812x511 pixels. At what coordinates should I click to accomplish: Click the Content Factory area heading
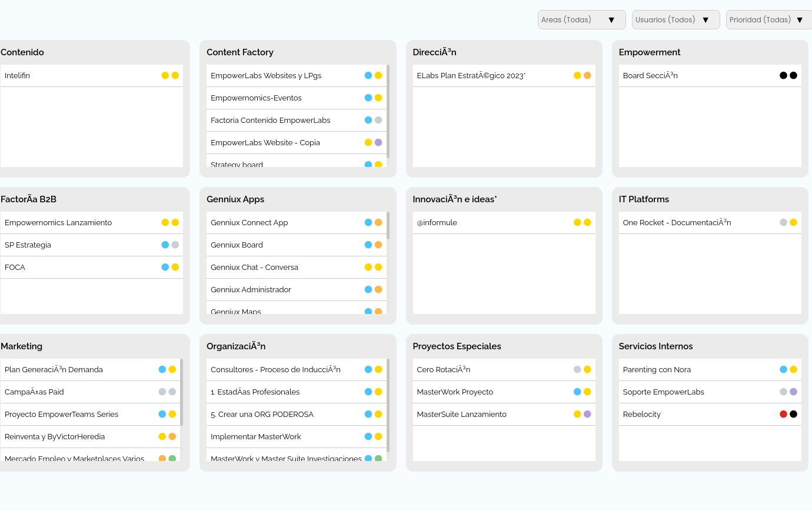(240, 52)
